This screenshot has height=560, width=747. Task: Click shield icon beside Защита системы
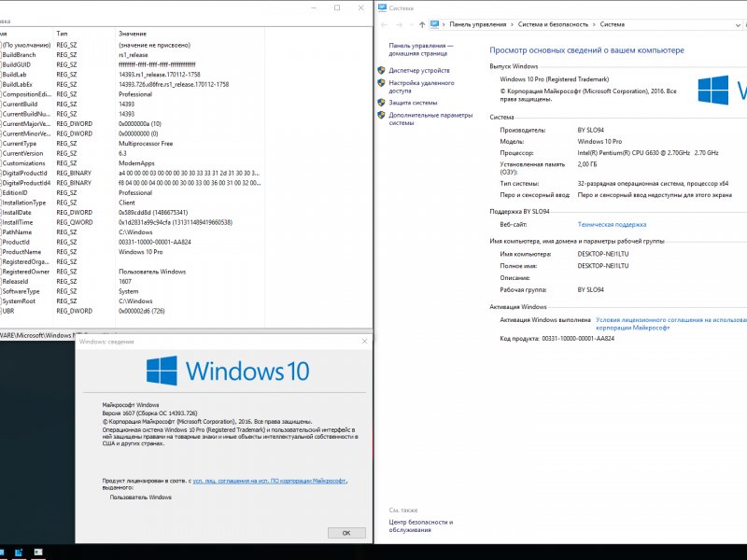pos(381,103)
